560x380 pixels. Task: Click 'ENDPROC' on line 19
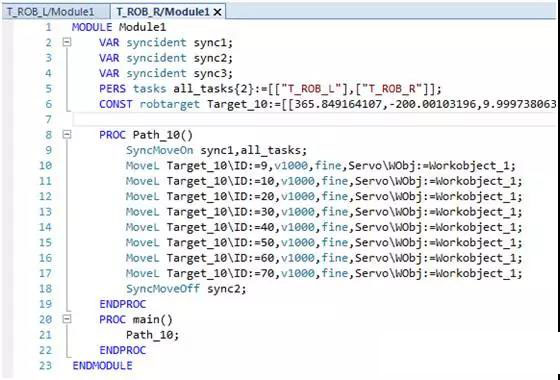click(122, 304)
